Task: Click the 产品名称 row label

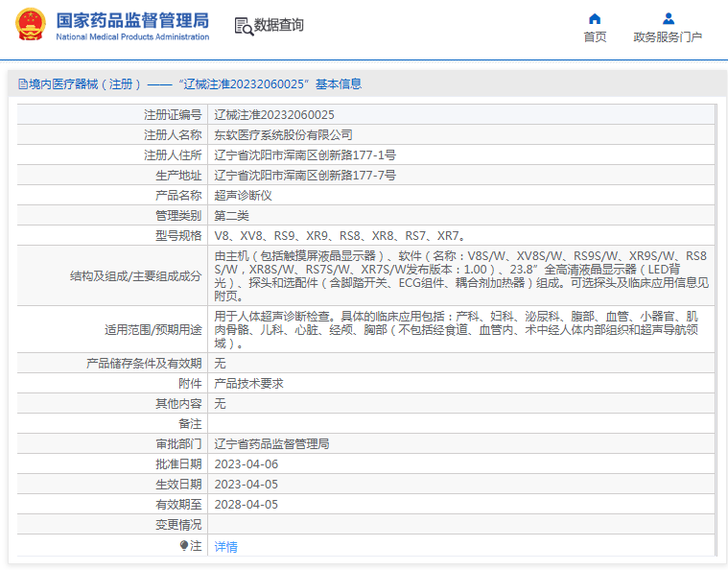Action: pyautogui.click(x=178, y=195)
